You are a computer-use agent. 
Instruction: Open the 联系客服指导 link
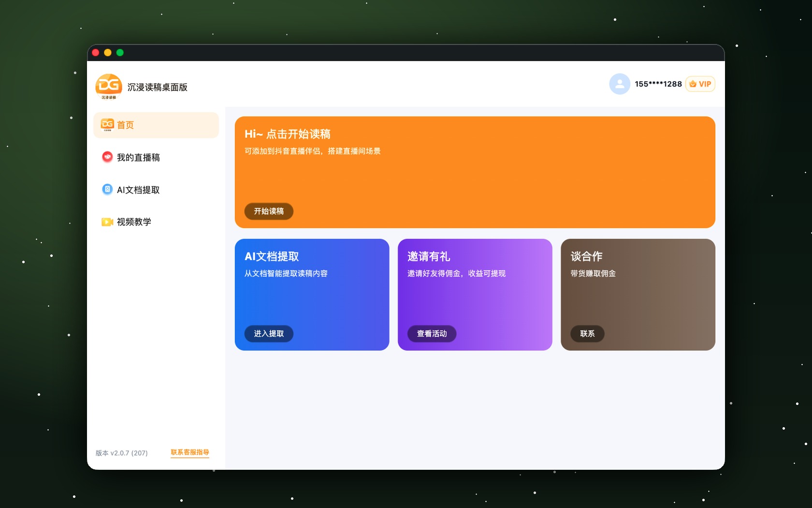tap(190, 452)
